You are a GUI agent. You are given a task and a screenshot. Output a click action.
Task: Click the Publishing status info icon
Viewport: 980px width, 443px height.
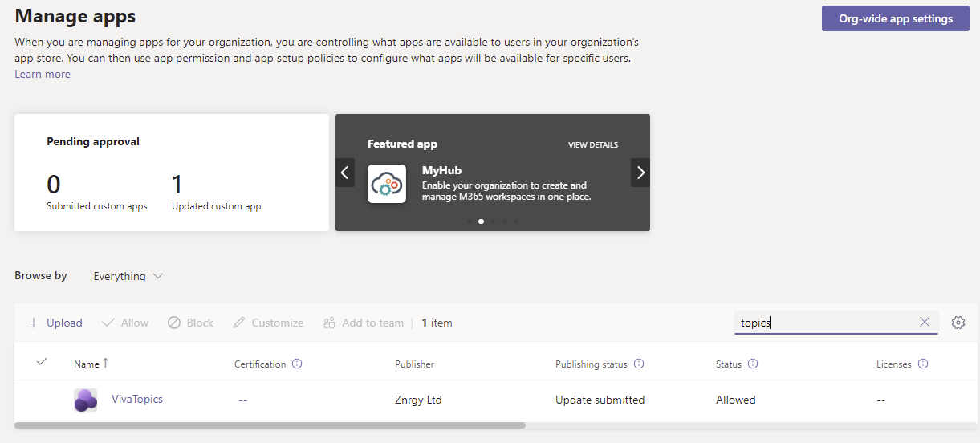[x=639, y=364]
